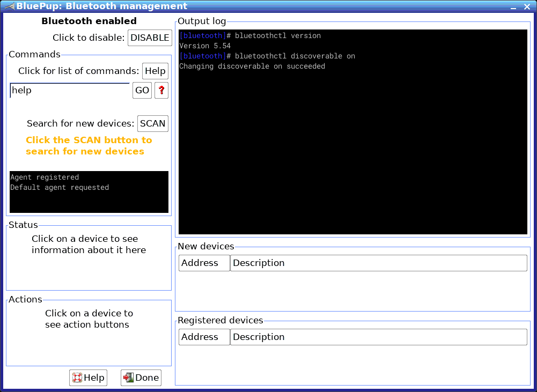Screen dimensions: 537x392
Task: Close the BluePup window
Action: pyautogui.click(x=527, y=7)
